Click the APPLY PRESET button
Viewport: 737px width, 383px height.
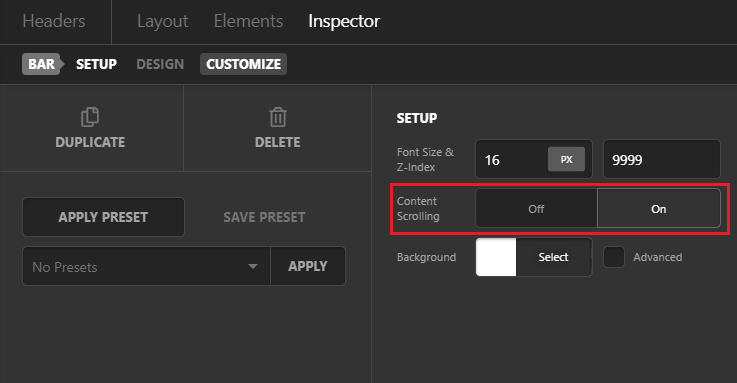pos(103,217)
